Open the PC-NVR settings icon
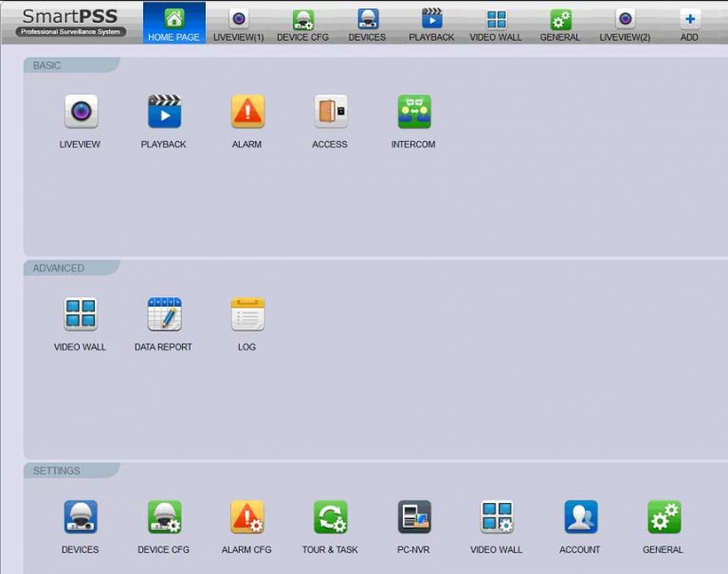The image size is (728, 574). click(413, 518)
